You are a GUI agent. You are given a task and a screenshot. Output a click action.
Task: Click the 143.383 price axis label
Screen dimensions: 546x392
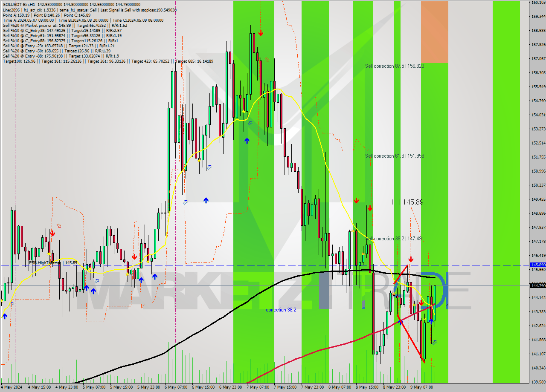538,312
